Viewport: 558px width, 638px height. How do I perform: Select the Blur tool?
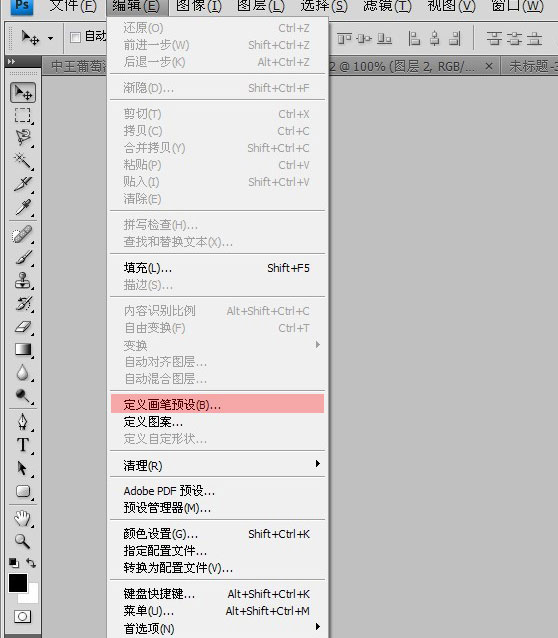pos(23,372)
